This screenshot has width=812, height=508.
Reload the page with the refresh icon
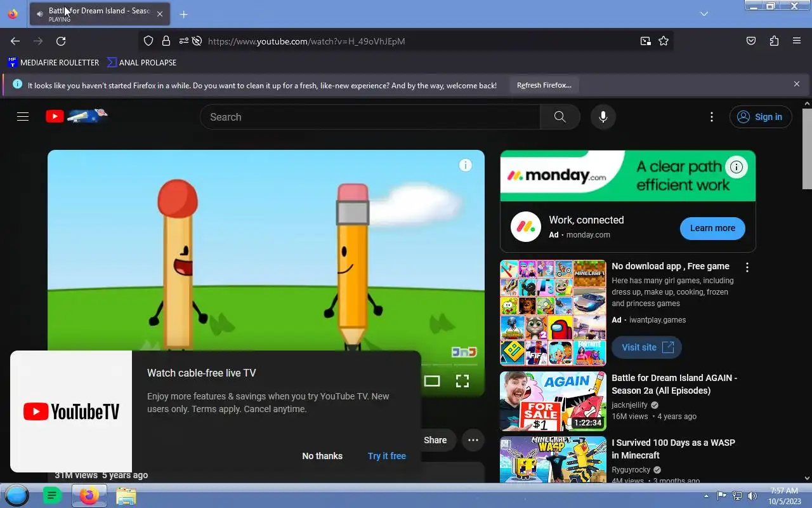point(61,41)
